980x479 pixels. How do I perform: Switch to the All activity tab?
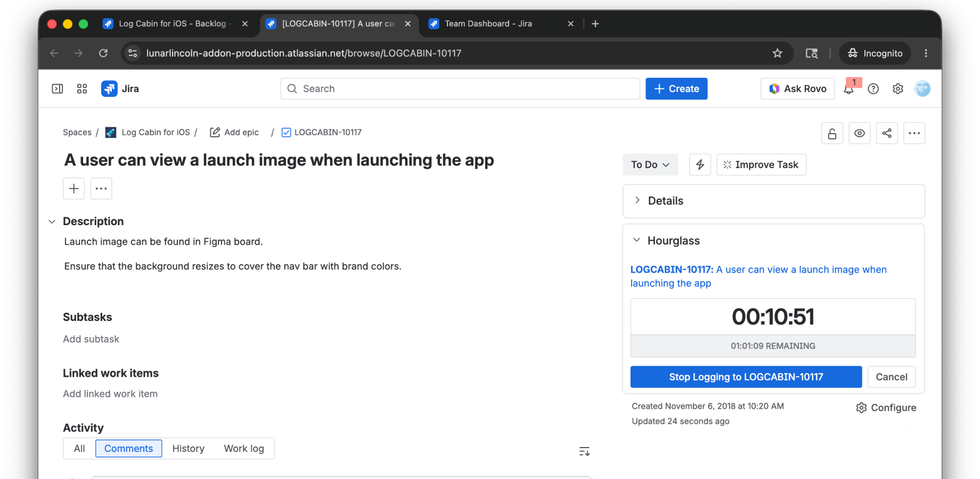tap(79, 449)
